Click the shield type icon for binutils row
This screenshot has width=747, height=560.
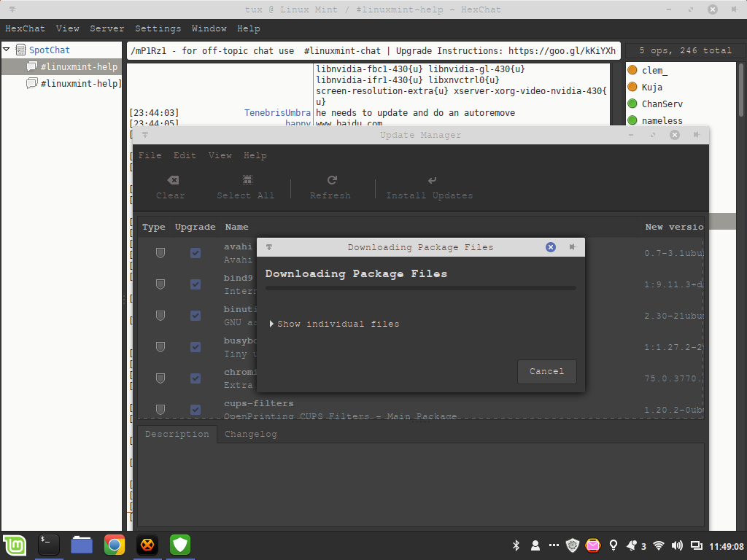pos(160,316)
